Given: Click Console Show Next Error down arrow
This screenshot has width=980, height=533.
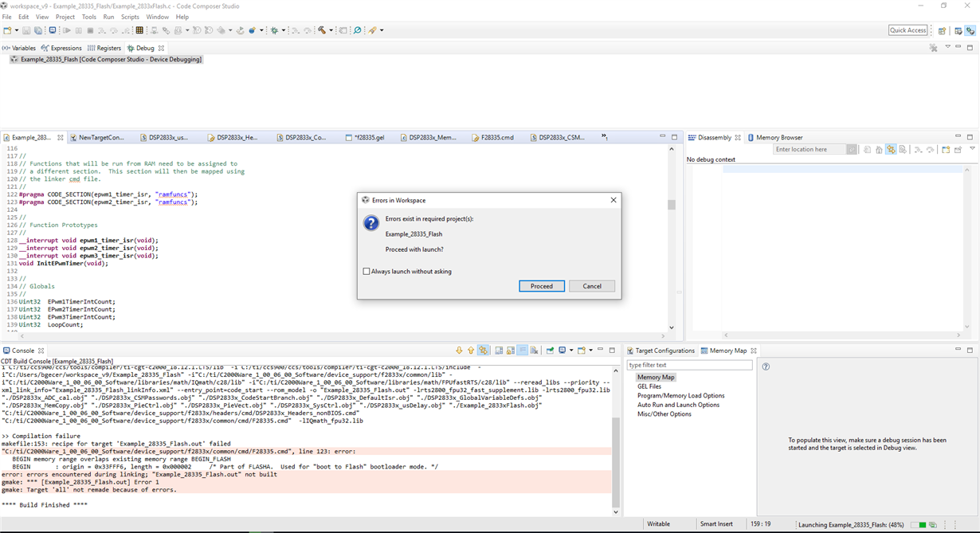Looking at the screenshot, I should coord(459,351).
